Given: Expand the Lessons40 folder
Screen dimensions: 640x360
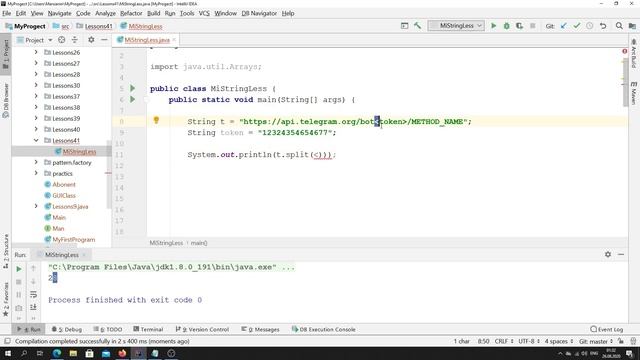Looking at the screenshot, I should [36, 129].
